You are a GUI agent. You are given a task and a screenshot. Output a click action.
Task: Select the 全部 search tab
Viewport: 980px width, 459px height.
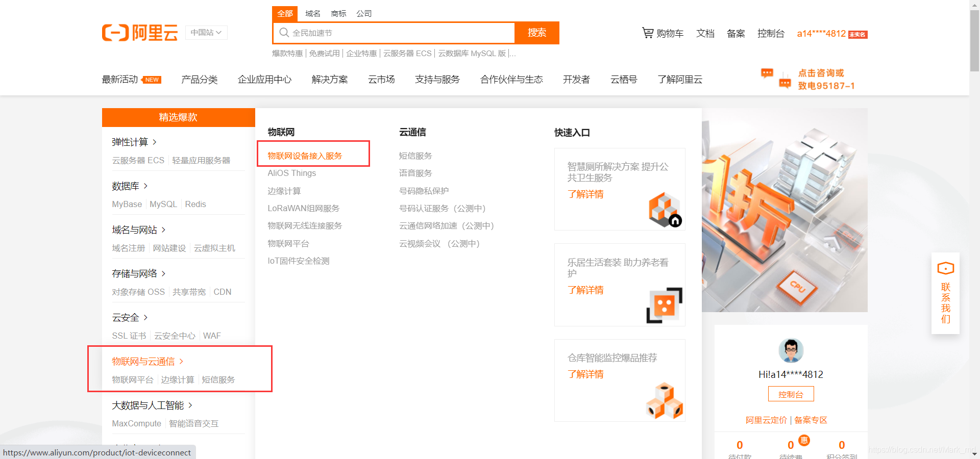click(285, 13)
